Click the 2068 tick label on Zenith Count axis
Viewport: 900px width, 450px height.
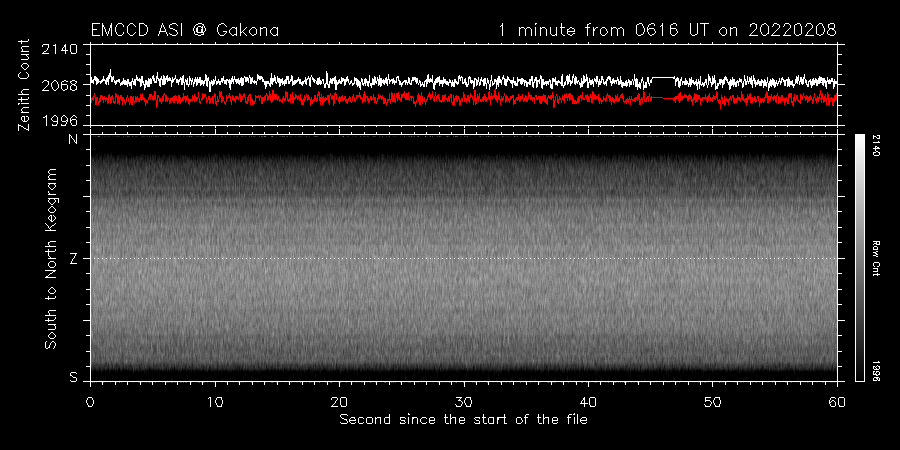[x=60, y=86]
